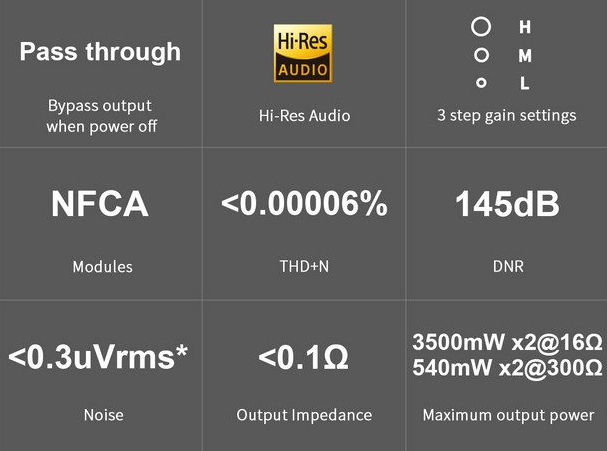
Task: Click the Maximum output power caption
Action: pos(508,415)
